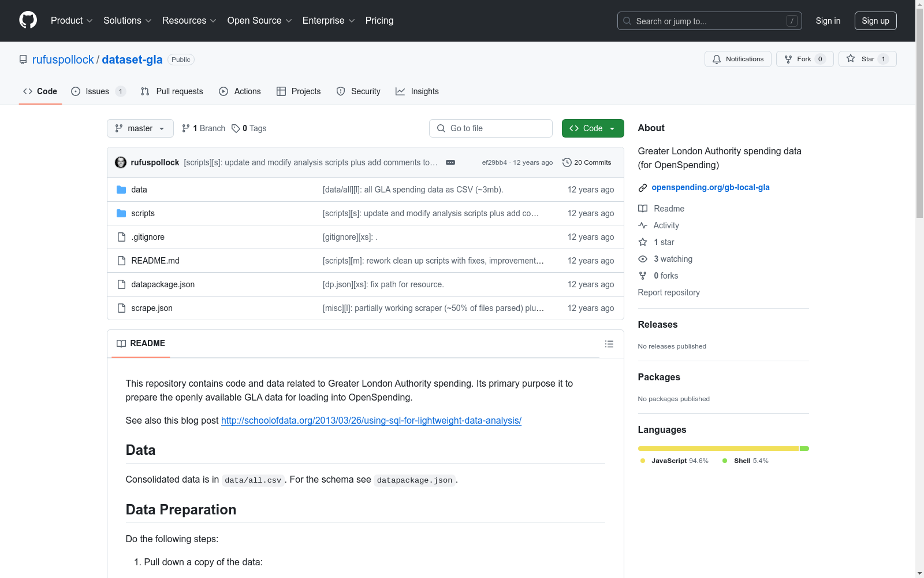
Task: Open the datapackage.json file name
Action: pyautogui.click(x=163, y=284)
